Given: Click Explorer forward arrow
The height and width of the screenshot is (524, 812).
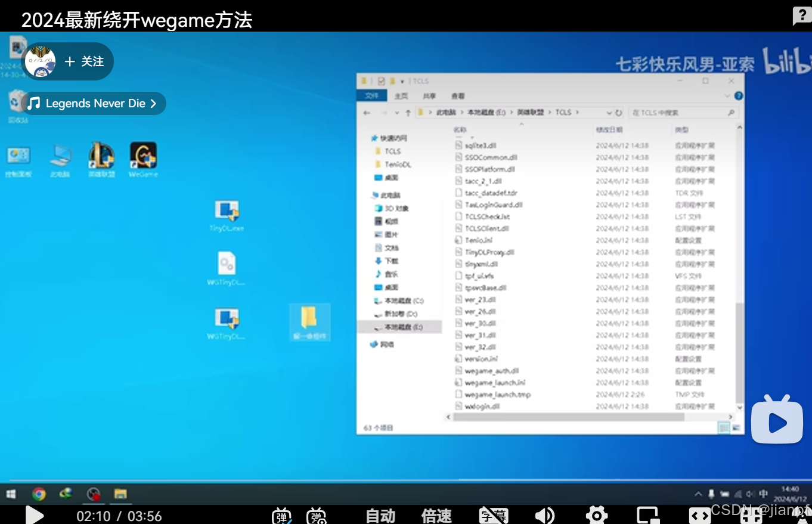Looking at the screenshot, I should 383,112.
